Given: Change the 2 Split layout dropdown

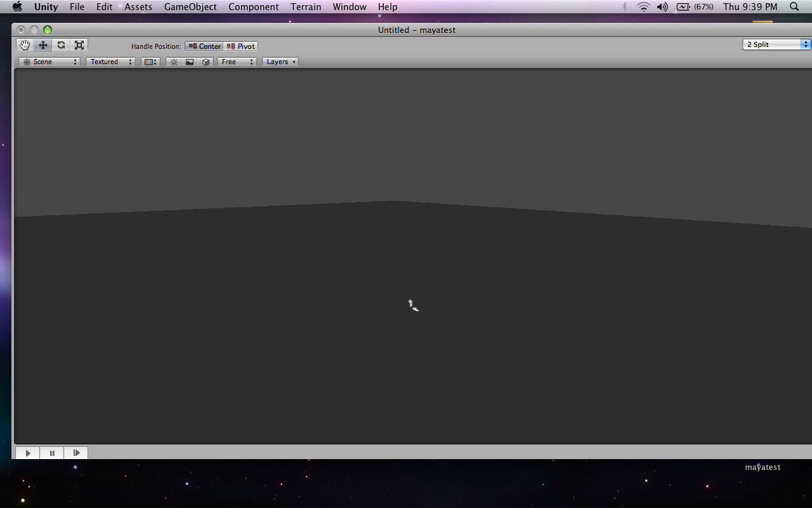Looking at the screenshot, I should [x=776, y=44].
